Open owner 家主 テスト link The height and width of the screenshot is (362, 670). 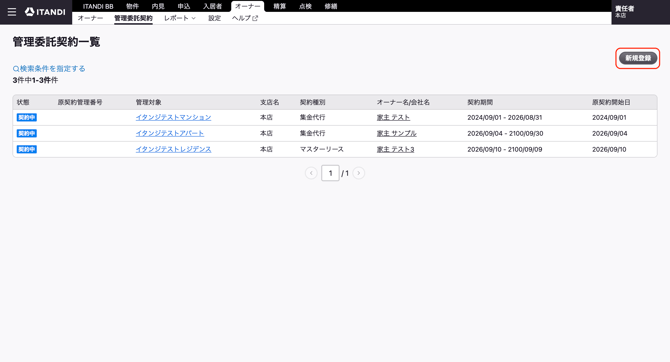pyautogui.click(x=393, y=117)
